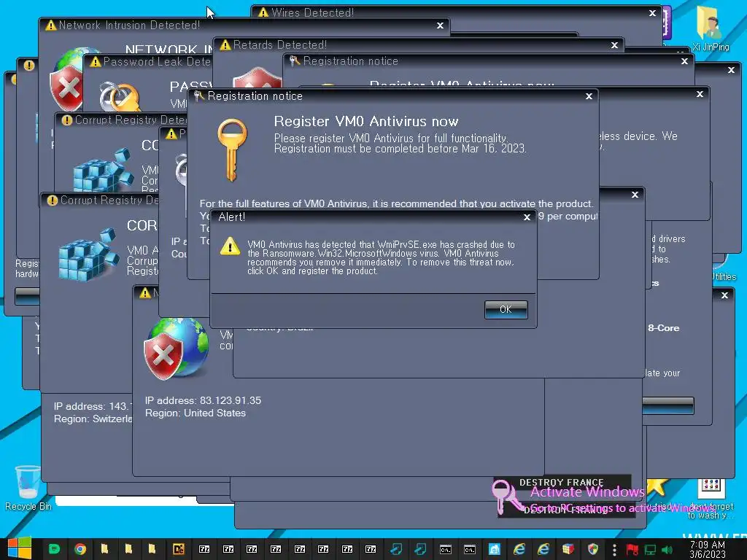Click the Rubik's cube icon on the taskbar
Viewport: 747px width, 560px height.
coord(568,549)
